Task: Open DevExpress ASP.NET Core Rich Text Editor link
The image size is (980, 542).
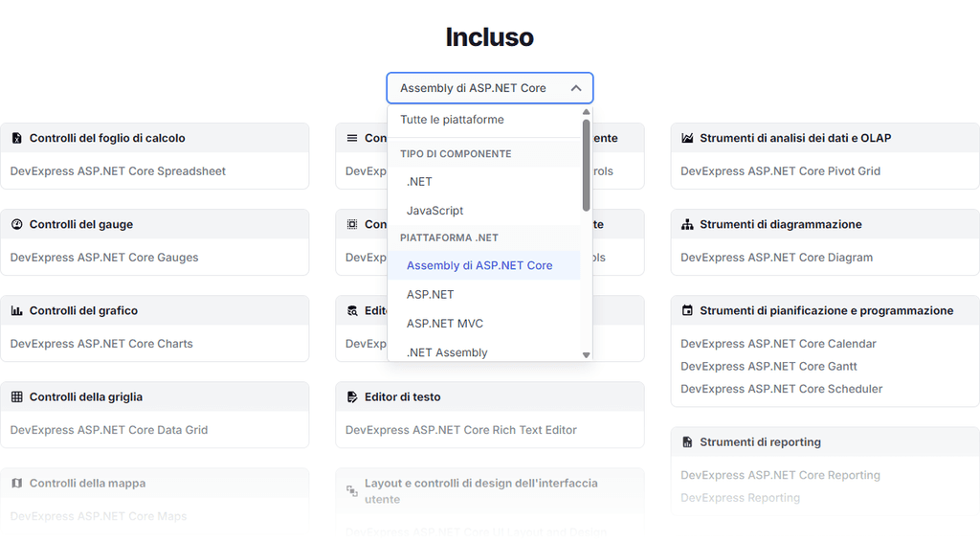Action: click(460, 430)
